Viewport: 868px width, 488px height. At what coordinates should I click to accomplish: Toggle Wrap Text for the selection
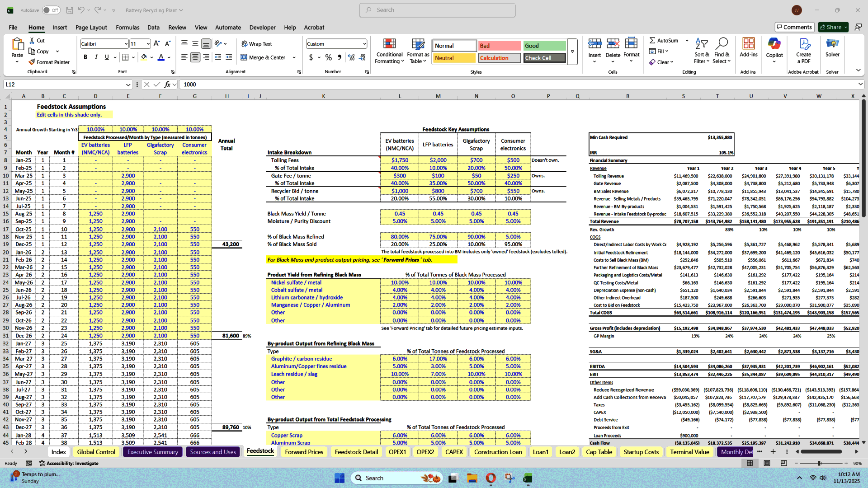coord(258,43)
